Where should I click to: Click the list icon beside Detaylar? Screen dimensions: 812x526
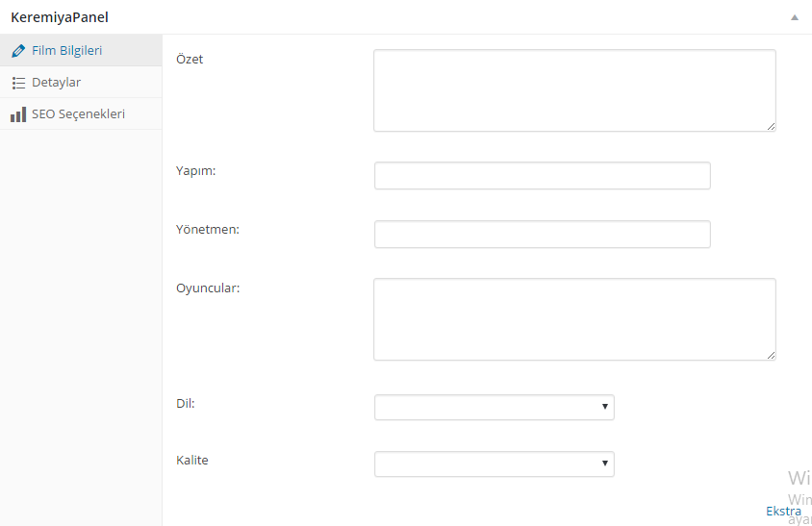(18, 83)
